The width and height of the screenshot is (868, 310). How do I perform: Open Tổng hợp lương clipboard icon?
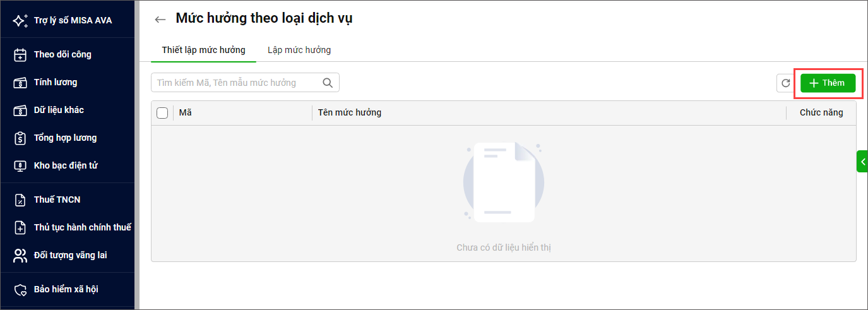coord(20,138)
